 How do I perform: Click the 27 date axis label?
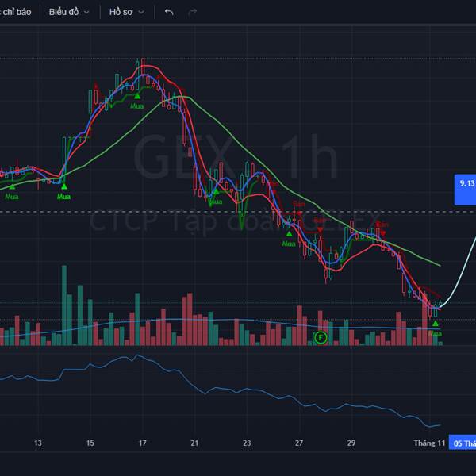[x=299, y=443]
